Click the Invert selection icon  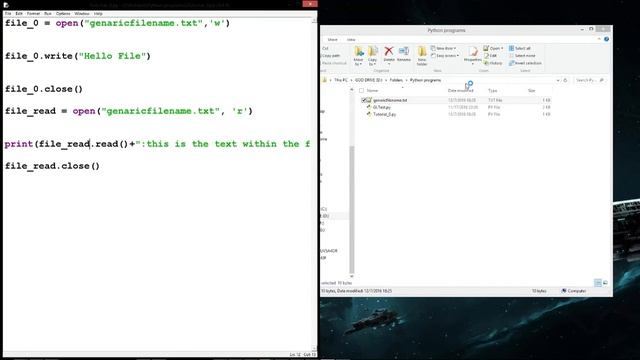click(x=511, y=63)
